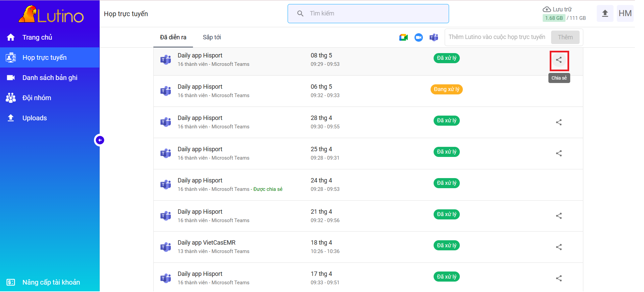Click the Danh sách bản ghi camera icon

point(11,78)
